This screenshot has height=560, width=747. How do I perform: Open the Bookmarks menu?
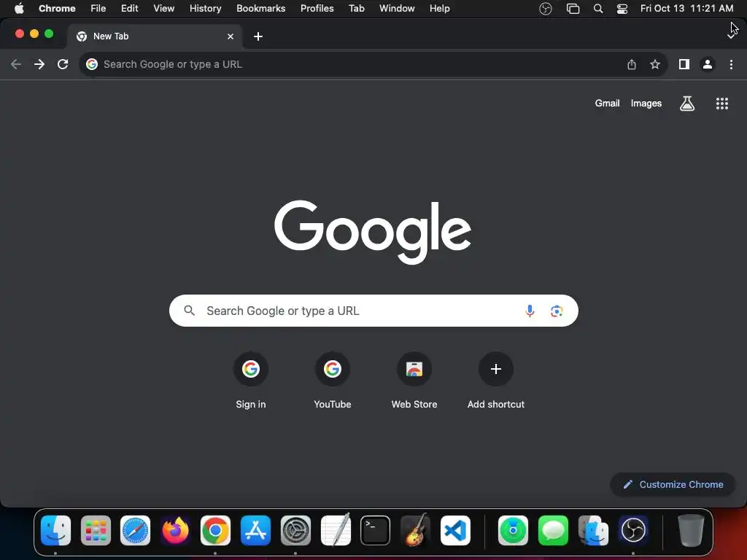260,9
